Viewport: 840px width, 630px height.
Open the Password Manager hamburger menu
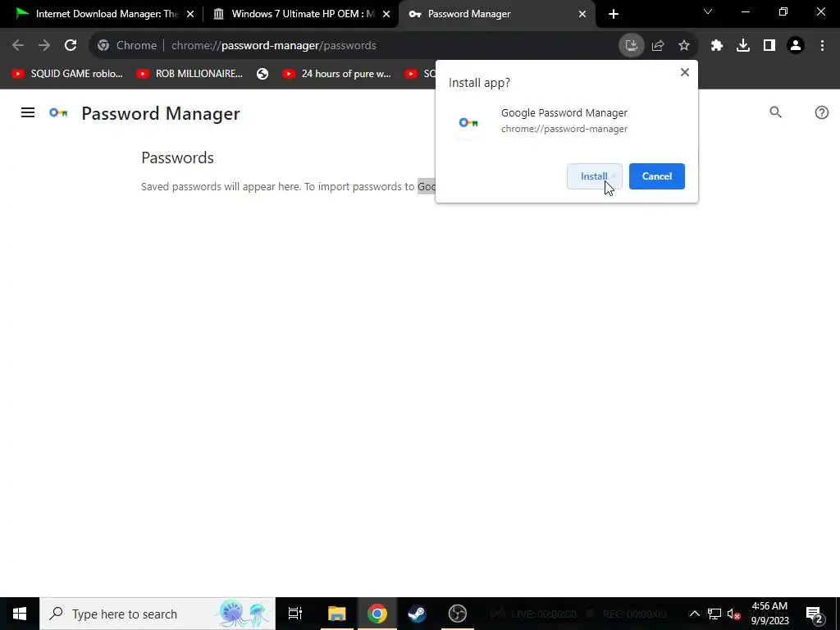coord(28,112)
